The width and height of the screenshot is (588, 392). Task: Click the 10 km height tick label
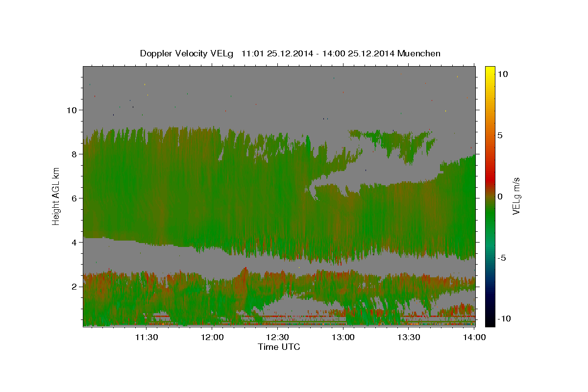click(x=71, y=110)
